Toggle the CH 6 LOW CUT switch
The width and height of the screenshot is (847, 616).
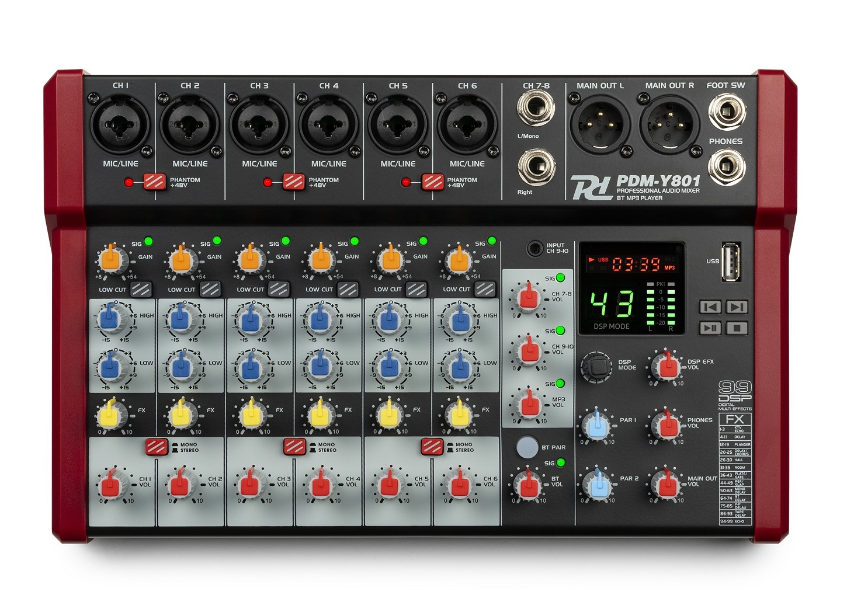pyautogui.click(x=485, y=289)
